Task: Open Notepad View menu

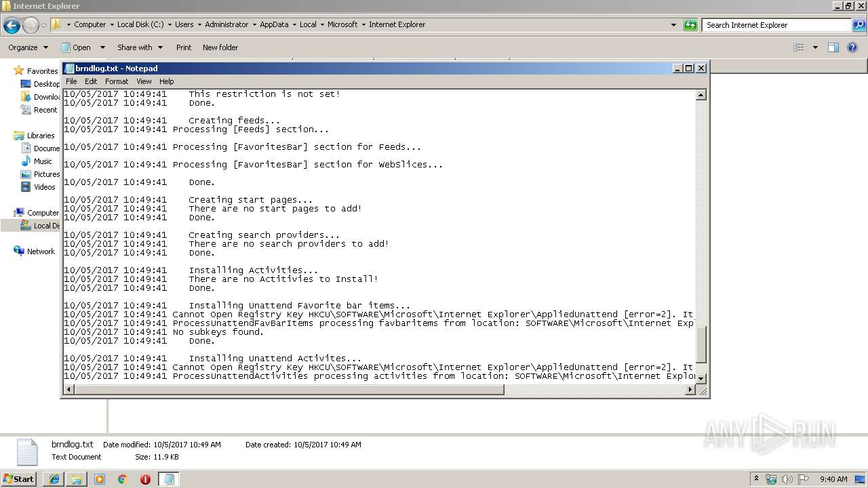Action: [x=144, y=81]
